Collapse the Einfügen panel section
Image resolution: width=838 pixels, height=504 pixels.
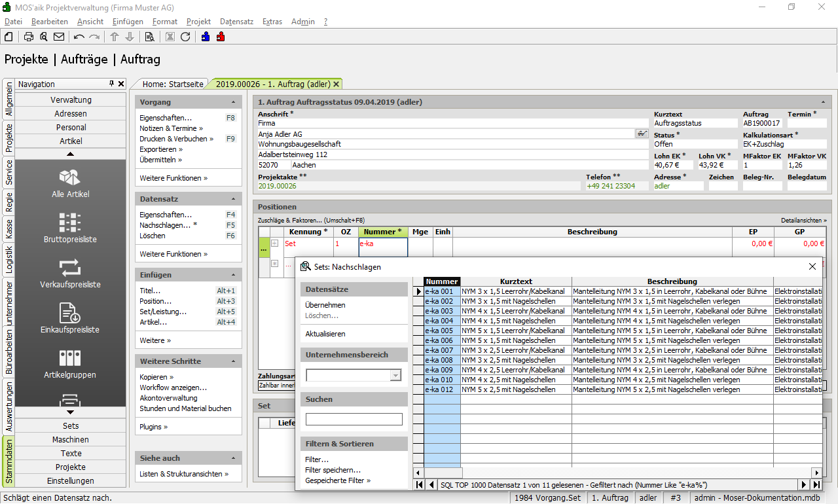click(x=234, y=276)
